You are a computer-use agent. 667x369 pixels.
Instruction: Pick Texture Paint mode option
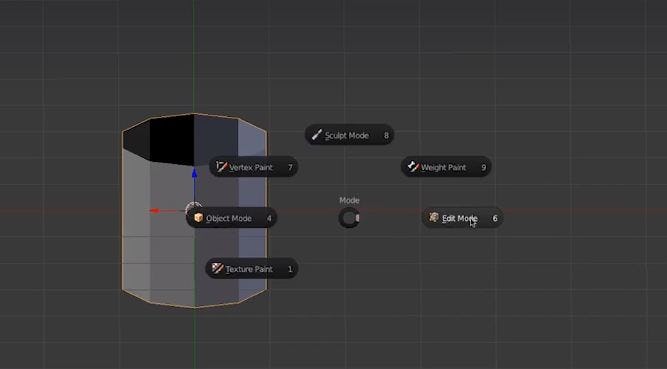point(252,269)
